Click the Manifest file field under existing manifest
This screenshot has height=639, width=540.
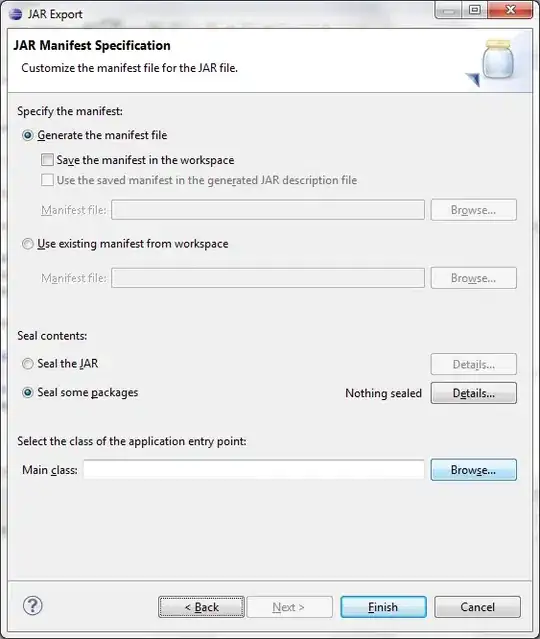coord(268,278)
